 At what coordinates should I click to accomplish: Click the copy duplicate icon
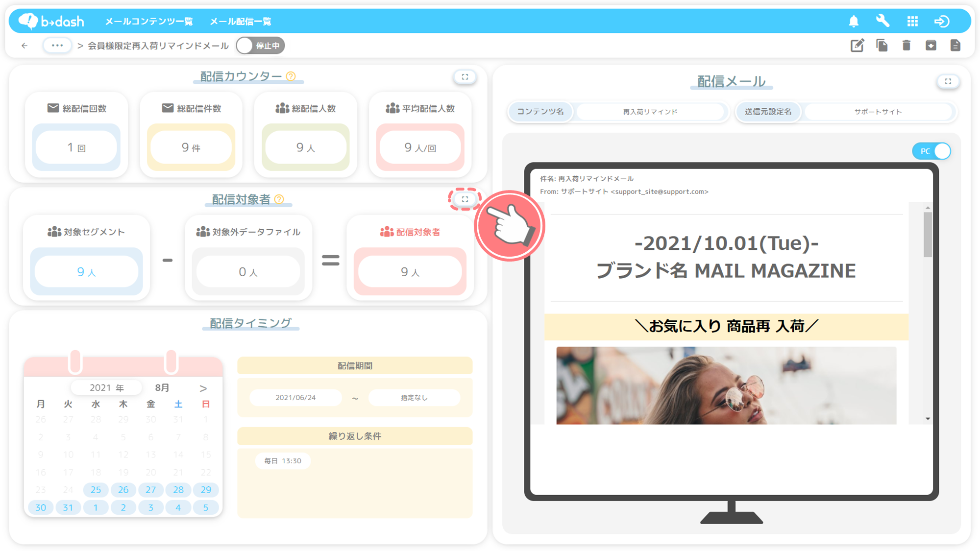point(882,46)
